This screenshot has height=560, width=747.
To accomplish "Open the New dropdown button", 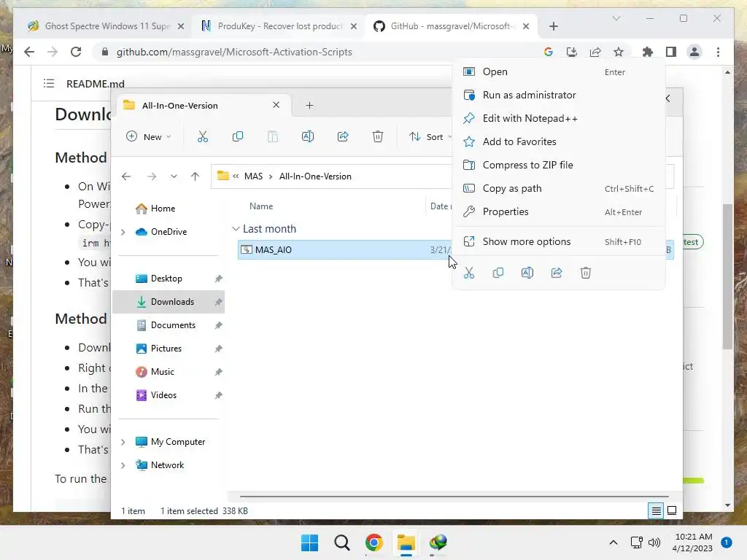I will coord(148,136).
